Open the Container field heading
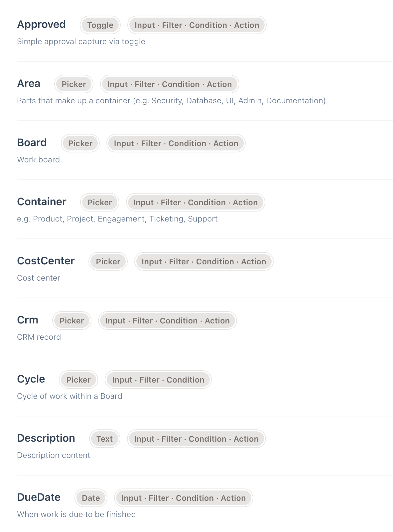The width and height of the screenshot is (393, 532). coord(42,202)
